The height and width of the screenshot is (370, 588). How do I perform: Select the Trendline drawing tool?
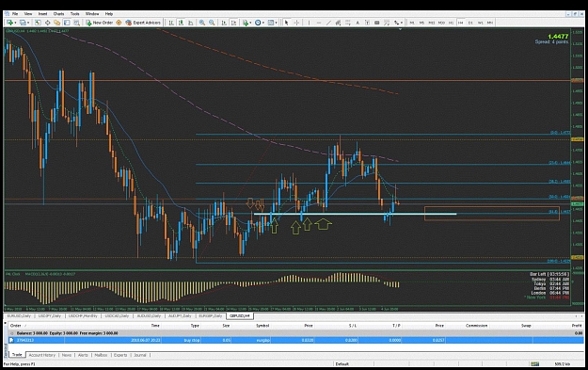tap(328, 23)
